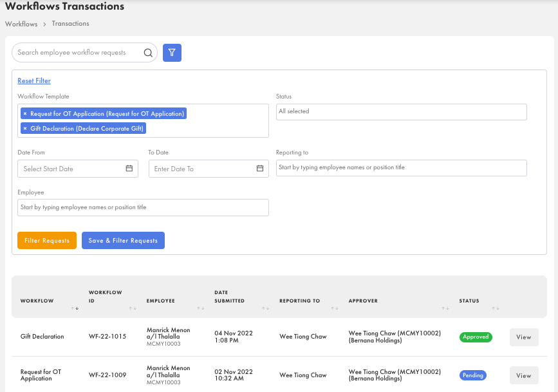Remove the Request for OT Application filter chip
Screen dimensions: 558x392
25,113
